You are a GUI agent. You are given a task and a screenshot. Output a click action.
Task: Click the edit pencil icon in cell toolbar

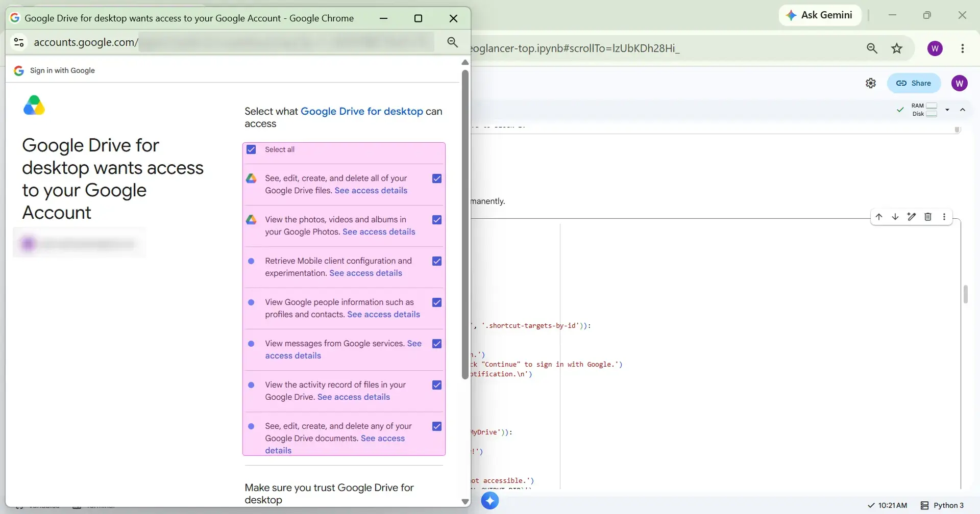pos(912,217)
